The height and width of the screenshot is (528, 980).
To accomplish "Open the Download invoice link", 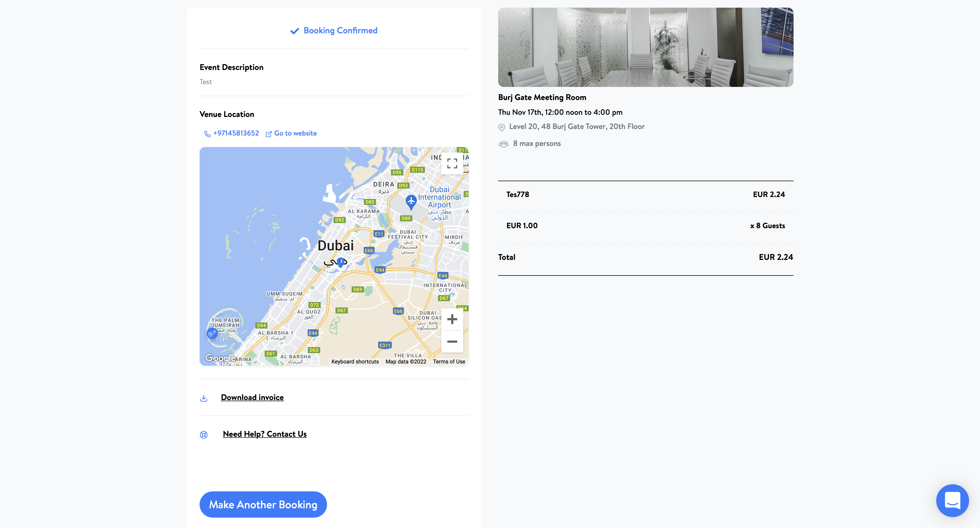I will pos(252,397).
